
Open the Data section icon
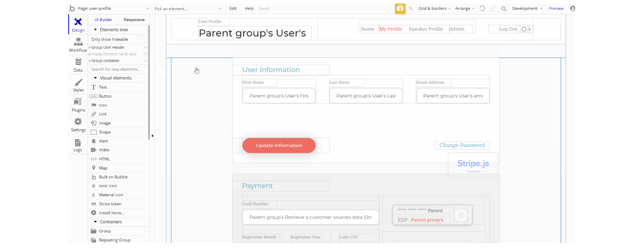[x=78, y=65]
